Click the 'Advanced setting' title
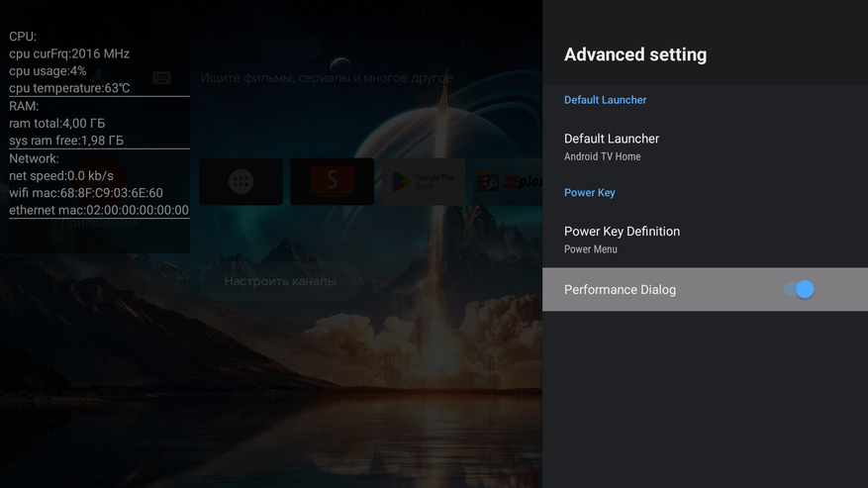Image resolution: width=868 pixels, height=488 pixels. [635, 54]
